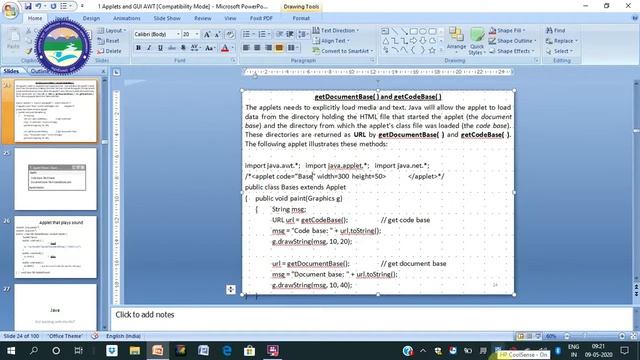This screenshot has width=640, height=360.
Task: Increase list indent level
Action: coord(290,34)
